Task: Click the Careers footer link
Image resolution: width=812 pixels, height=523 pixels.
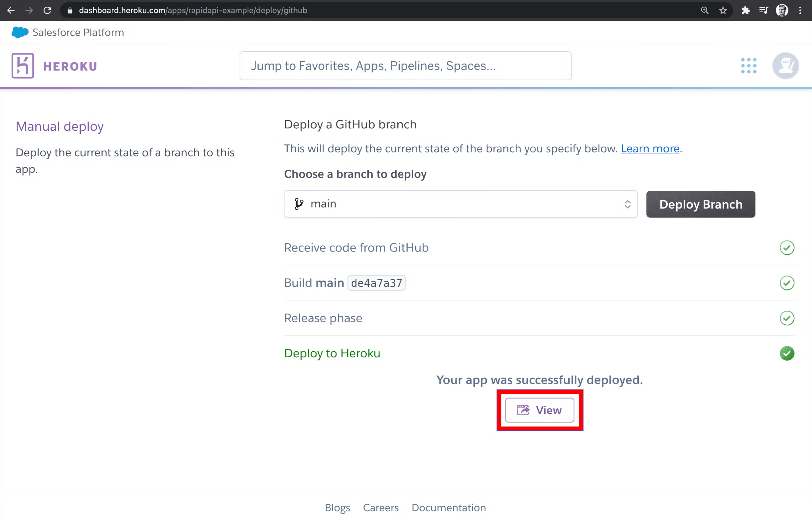Action: point(380,507)
